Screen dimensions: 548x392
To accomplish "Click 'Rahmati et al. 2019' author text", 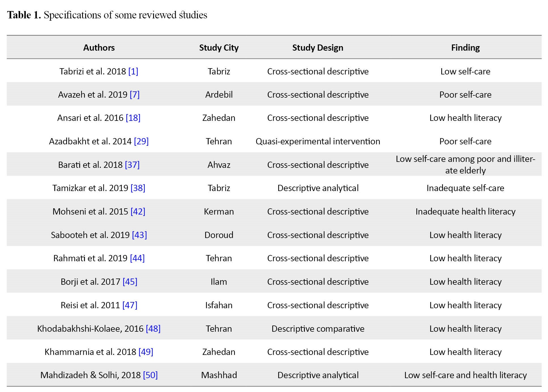I will [90, 258].
